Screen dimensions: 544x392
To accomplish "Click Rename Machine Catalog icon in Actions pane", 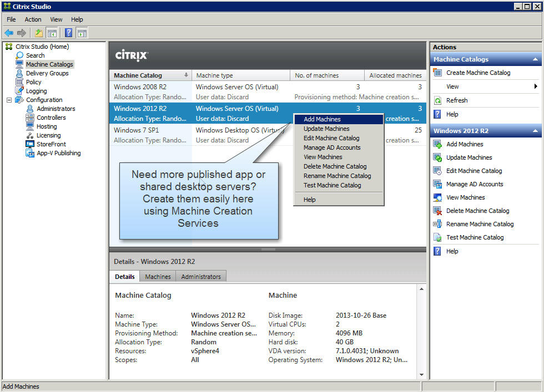I will [x=437, y=224].
